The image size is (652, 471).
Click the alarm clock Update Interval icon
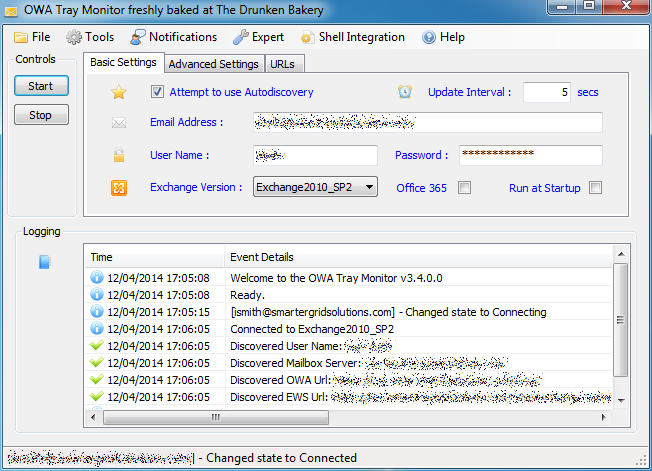pyautogui.click(x=405, y=91)
